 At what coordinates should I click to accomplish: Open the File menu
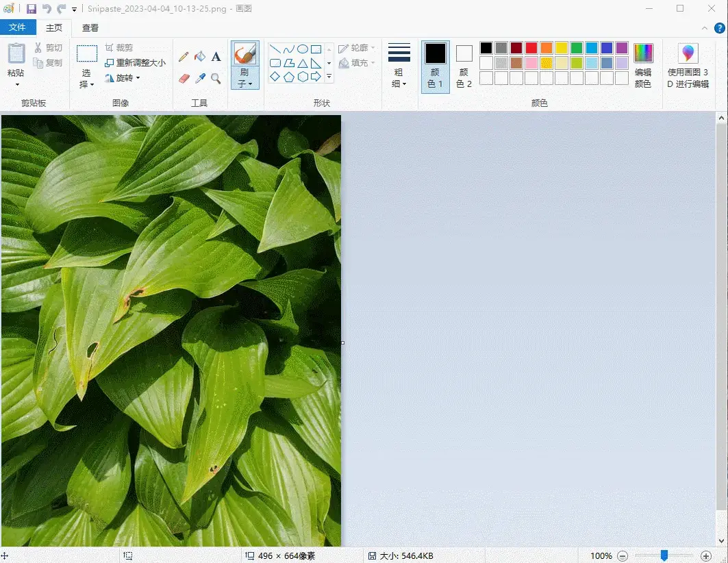pyautogui.click(x=17, y=27)
